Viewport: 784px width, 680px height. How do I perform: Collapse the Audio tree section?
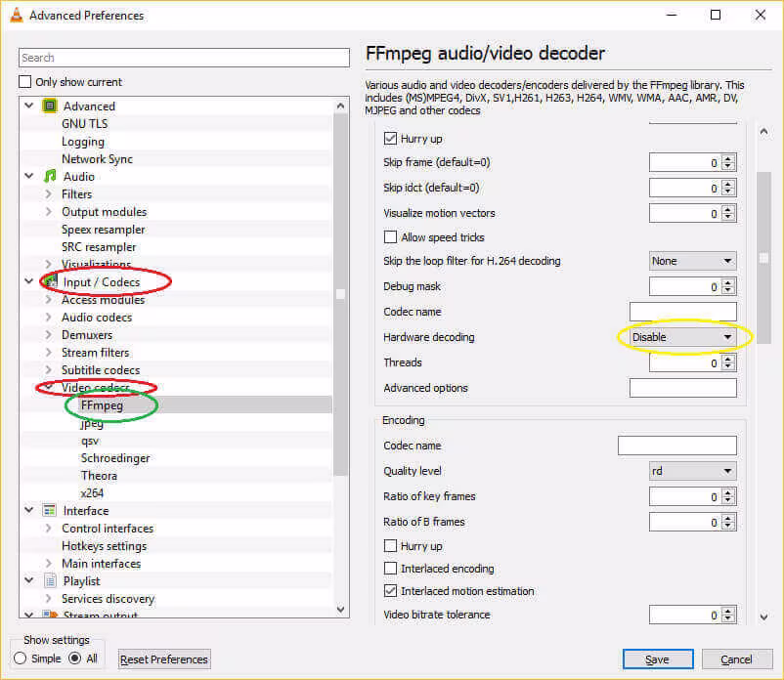pyautogui.click(x=29, y=177)
